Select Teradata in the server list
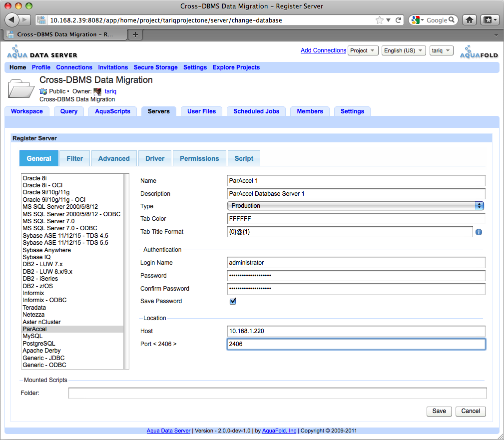 (x=72, y=308)
